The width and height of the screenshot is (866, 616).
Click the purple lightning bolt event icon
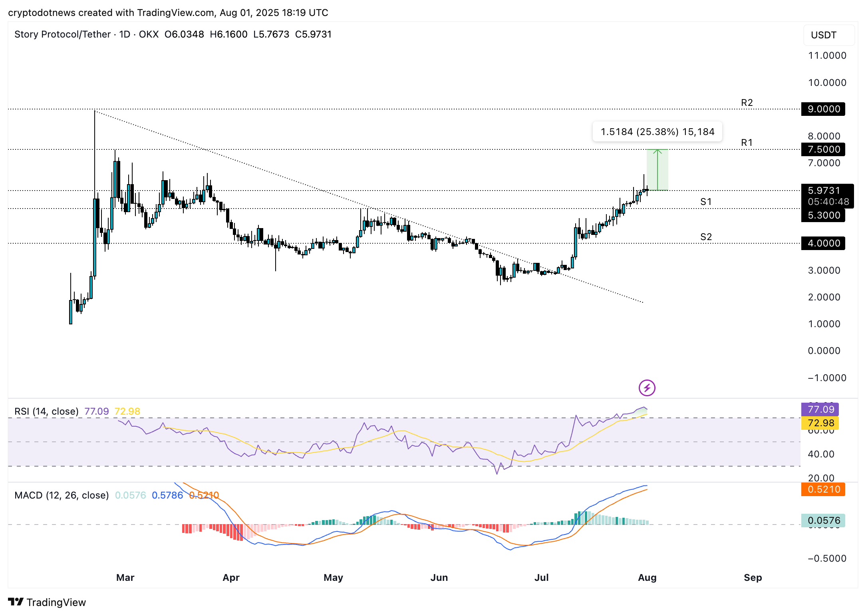tap(647, 387)
